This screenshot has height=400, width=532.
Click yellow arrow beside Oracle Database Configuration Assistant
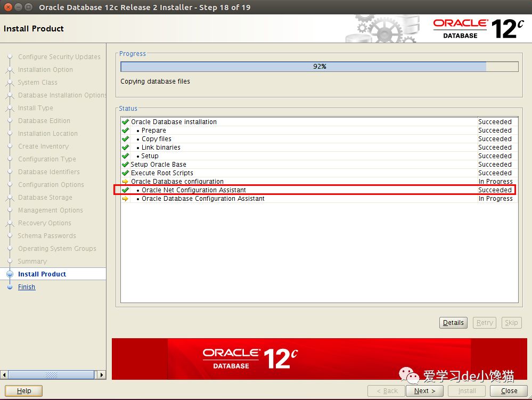pos(125,199)
